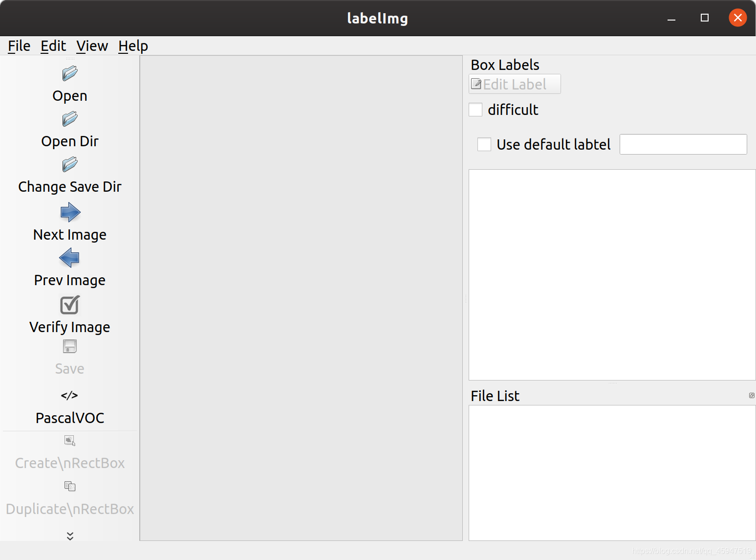The width and height of the screenshot is (756, 560).
Task: Verify the current image with the checkmark icon
Action: coord(69,304)
